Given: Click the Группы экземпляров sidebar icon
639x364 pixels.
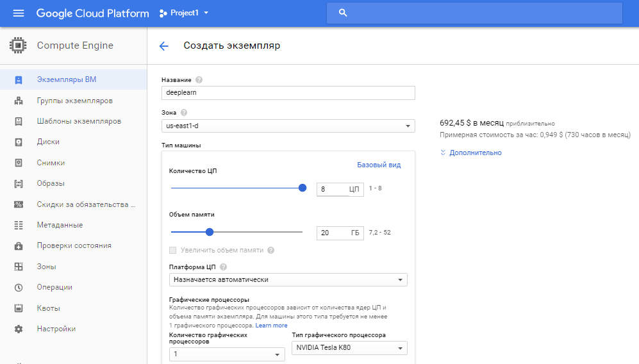Looking at the screenshot, I should [x=19, y=101].
